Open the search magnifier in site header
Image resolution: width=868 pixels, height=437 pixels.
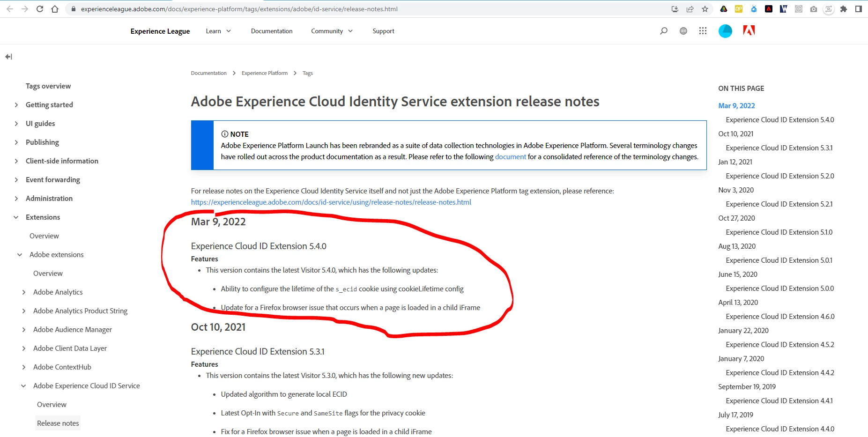tap(664, 31)
